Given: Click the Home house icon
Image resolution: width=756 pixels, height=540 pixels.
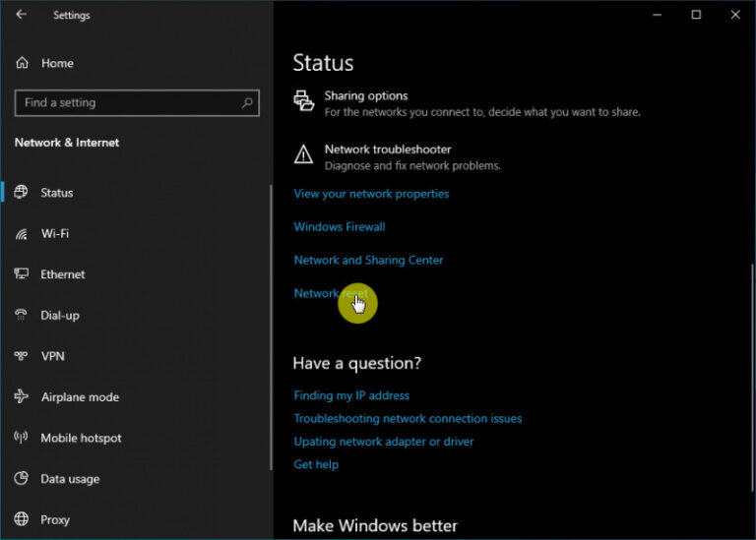Looking at the screenshot, I should click(23, 63).
